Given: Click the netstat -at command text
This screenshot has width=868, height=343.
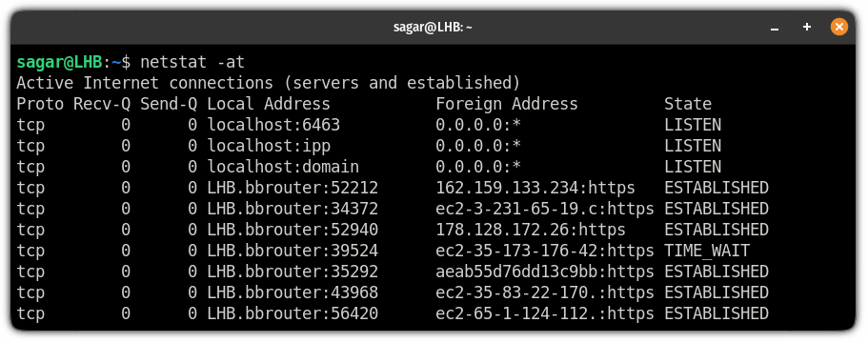Looking at the screenshot, I should pos(192,62).
